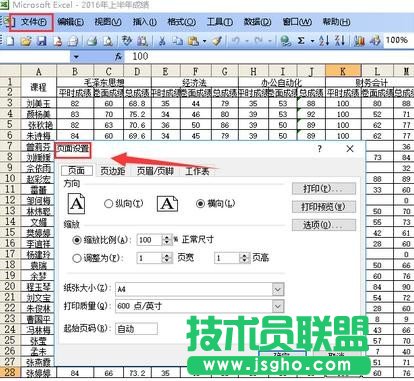This screenshot has height=381, width=414.
Task: Click the Print printer icon in toolbar
Action: point(92,41)
